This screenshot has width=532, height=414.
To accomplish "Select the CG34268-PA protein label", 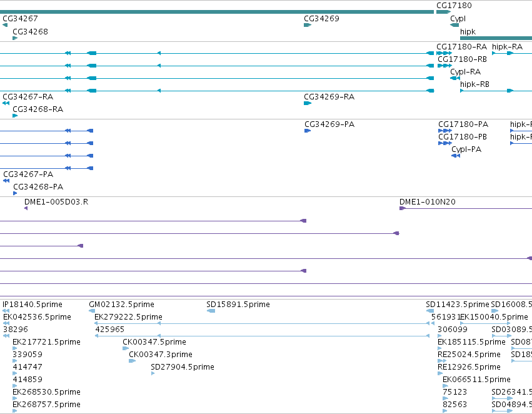I will coord(38,187).
